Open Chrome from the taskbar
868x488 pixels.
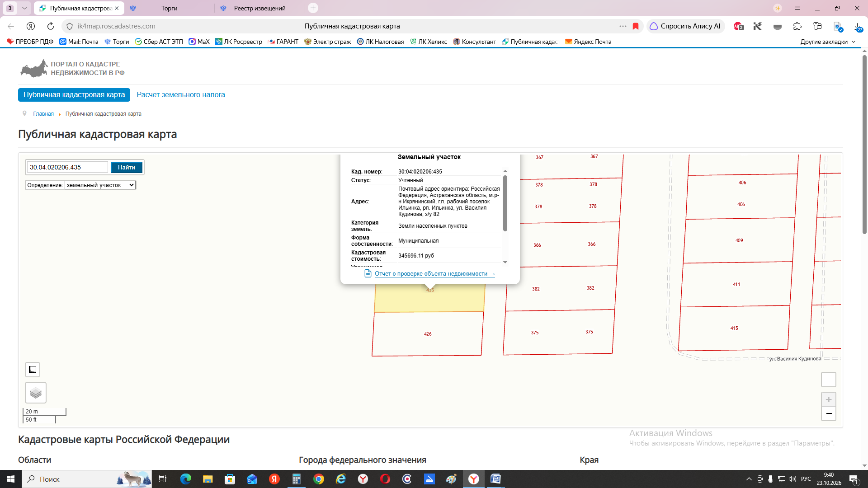(319, 479)
